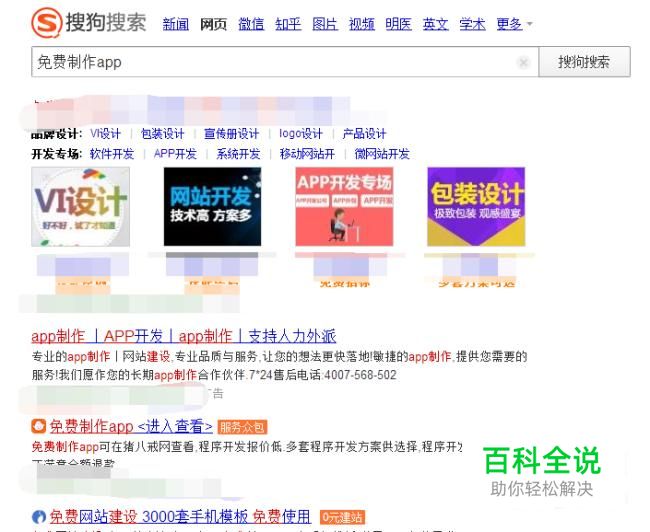Open the 新闻 tab

coord(176,24)
